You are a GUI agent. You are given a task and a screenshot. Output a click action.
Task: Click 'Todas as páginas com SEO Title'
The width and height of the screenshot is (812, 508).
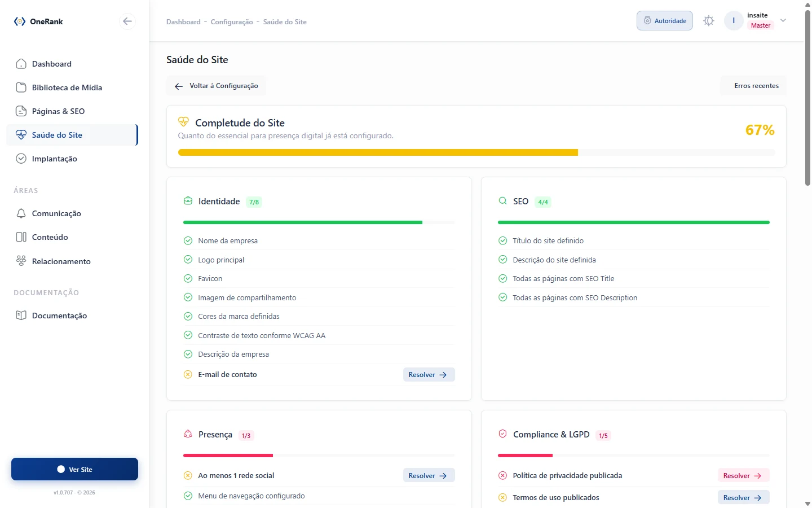coord(563,279)
